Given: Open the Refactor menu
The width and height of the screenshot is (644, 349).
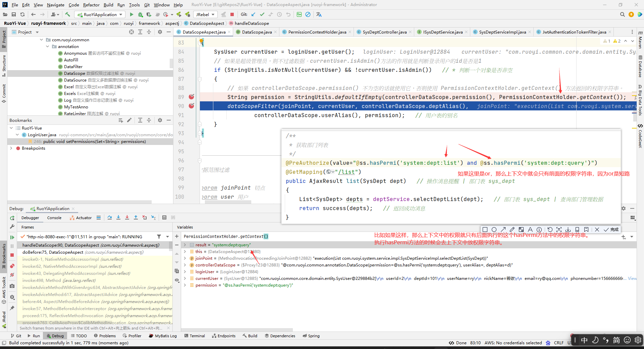Looking at the screenshot, I should coord(91,5).
